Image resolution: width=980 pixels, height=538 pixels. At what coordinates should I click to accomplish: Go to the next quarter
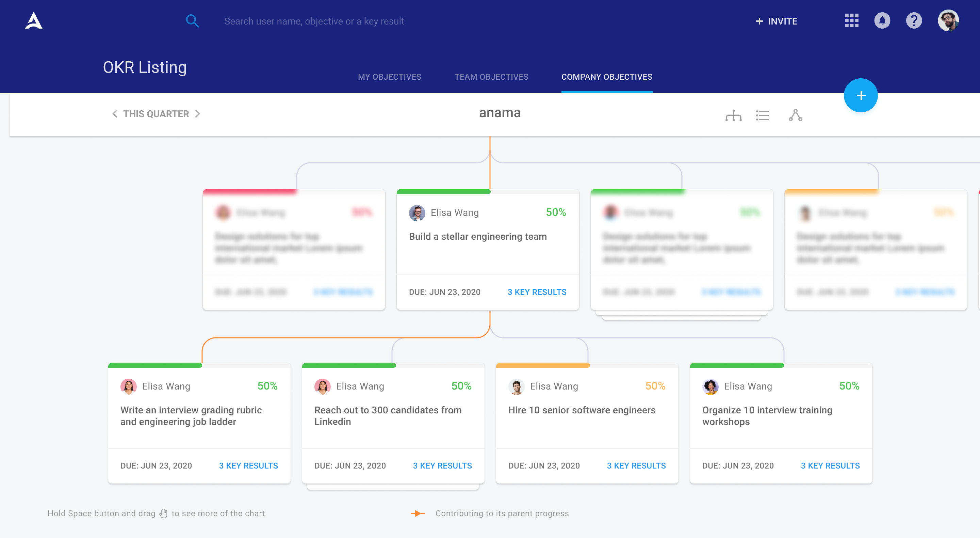pos(197,114)
